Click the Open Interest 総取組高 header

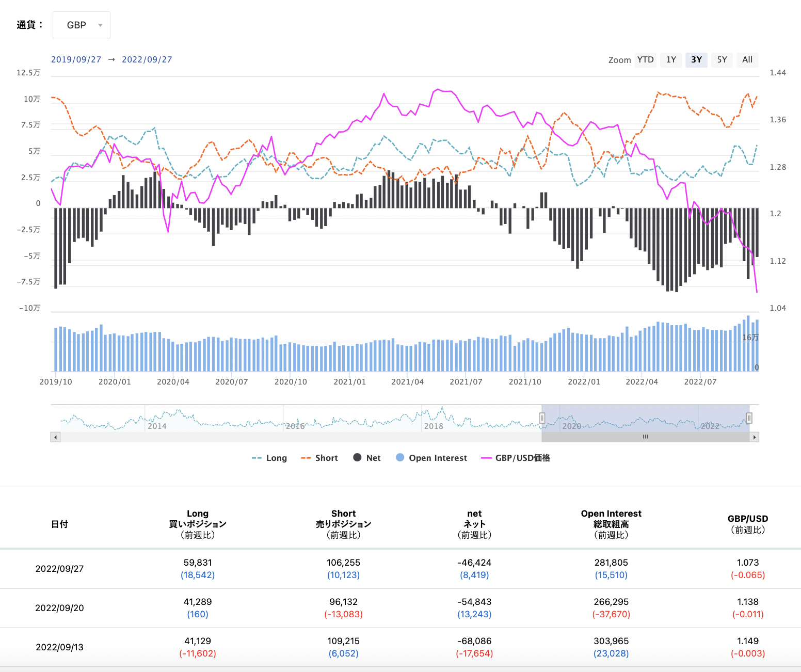pos(611,524)
